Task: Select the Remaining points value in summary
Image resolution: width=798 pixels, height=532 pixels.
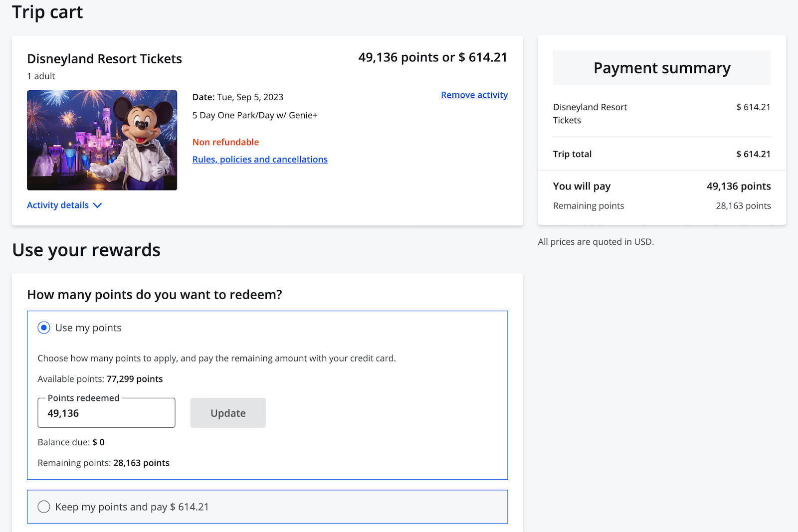Action: click(x=743, y=205)
